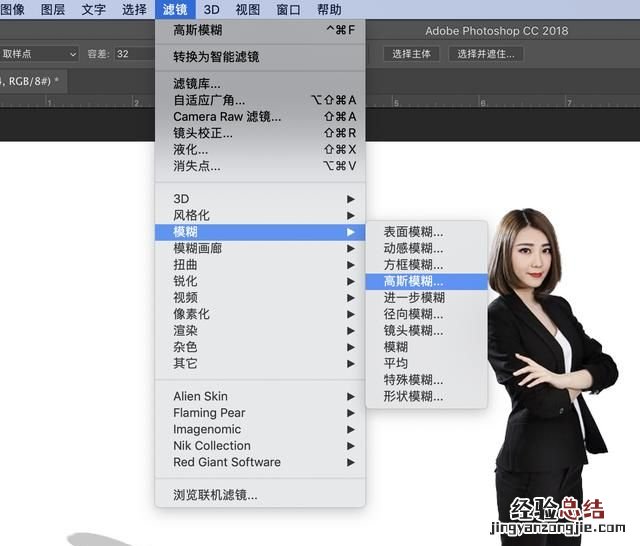Expand the 风格化 submenu
The width and height of the screenshot is (640, 546).
point(260,215)
